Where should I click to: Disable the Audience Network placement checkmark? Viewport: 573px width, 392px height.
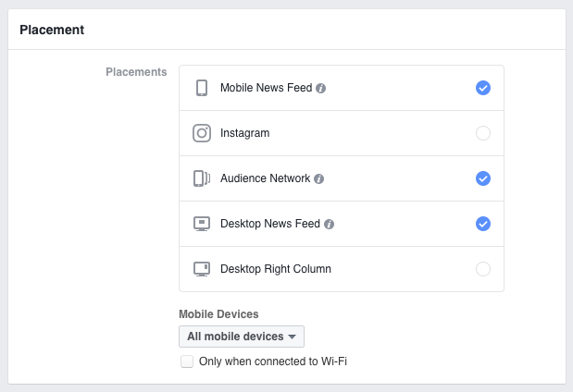483,178
